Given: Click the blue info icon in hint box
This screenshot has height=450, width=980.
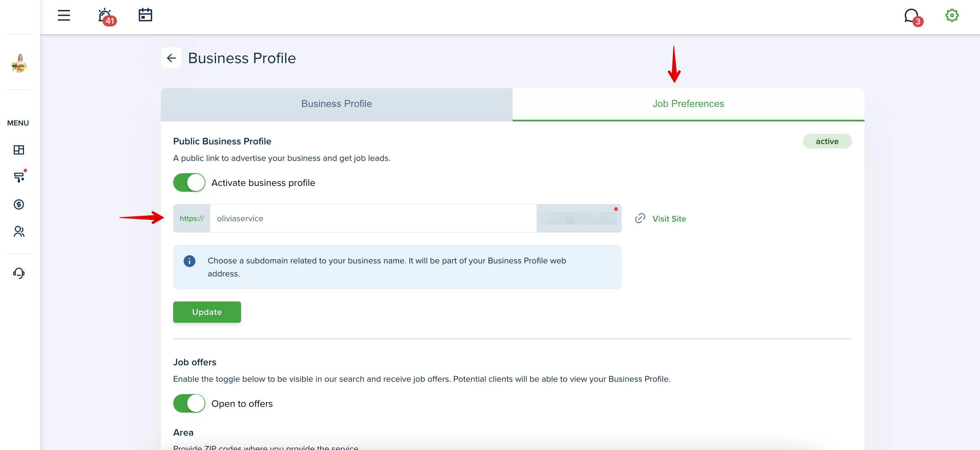Looking at the screenshot, I should tap(190, 261).
